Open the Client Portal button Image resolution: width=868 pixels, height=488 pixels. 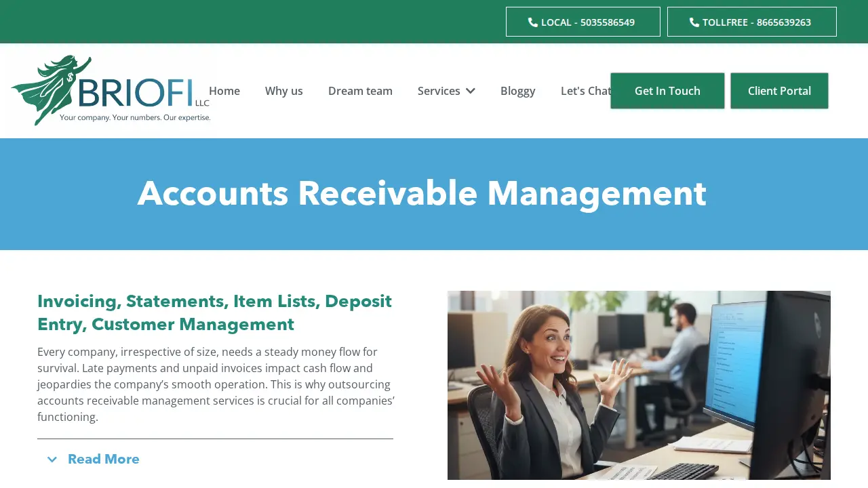(x=779, y=91)
